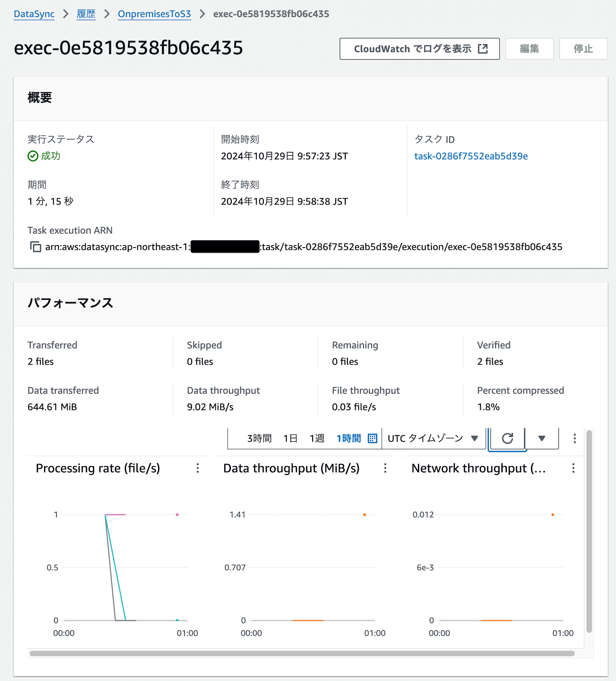Click the CloudWatch external link icon

click(483, 49)
